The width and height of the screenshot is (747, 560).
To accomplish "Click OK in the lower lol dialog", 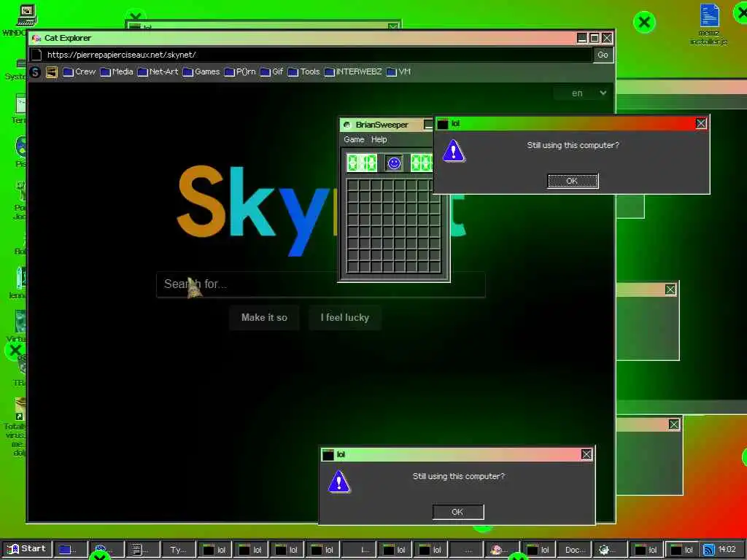I will [458, 512].
